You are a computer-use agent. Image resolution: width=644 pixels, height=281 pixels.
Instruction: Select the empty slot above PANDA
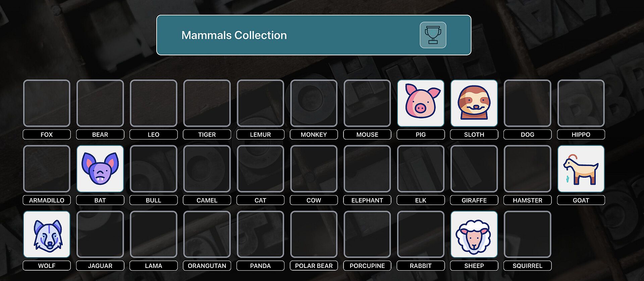pyautogui.click(x=260, y=234)
